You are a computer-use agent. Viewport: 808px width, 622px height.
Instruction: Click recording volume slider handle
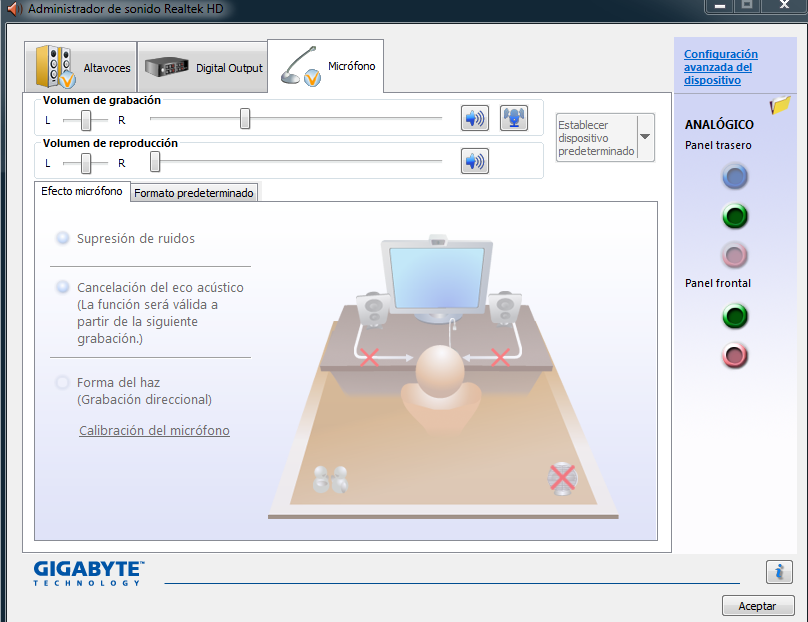pos(245,119)
